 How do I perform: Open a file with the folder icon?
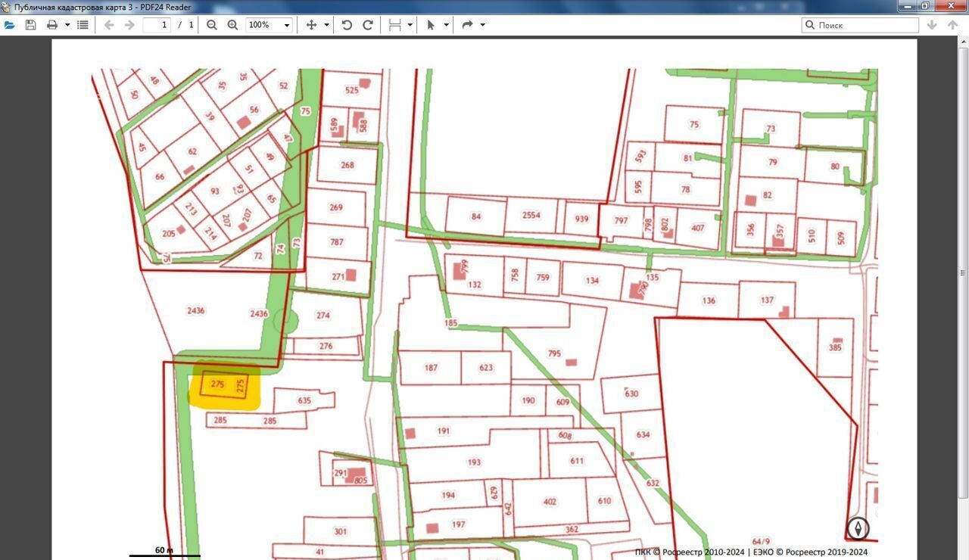10,25
